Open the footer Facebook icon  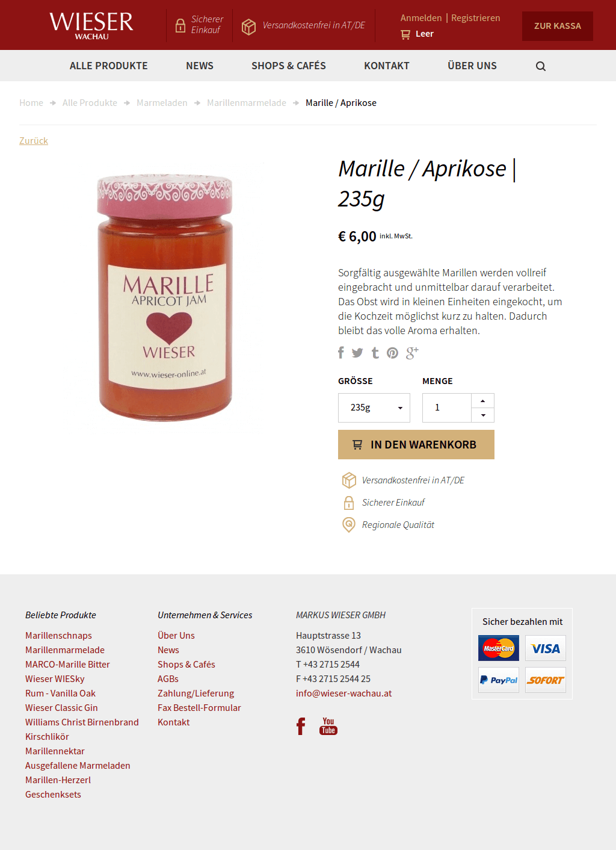pyautogui.click(x=301, y=726)
